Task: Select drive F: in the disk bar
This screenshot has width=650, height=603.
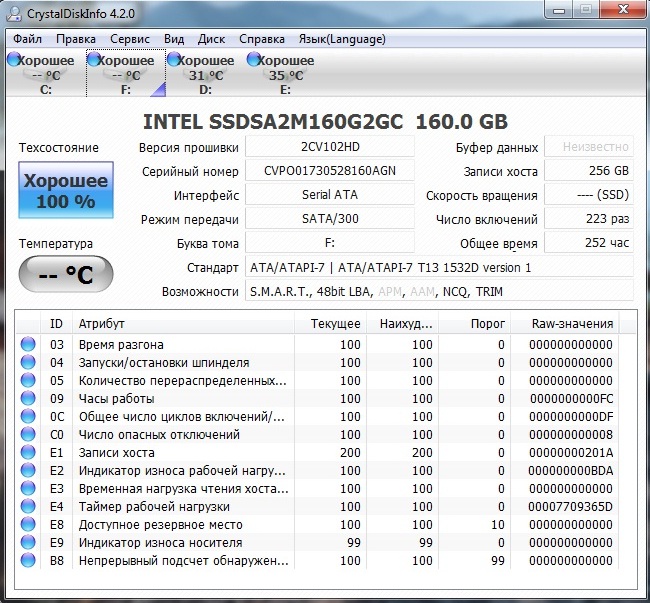Action: coord(126,73)
